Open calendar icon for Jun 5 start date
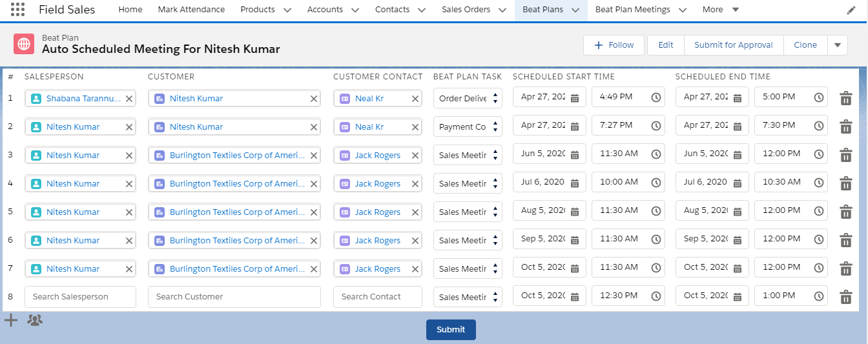The height and width of the screenshot is (344, 868). coord(575,154)
